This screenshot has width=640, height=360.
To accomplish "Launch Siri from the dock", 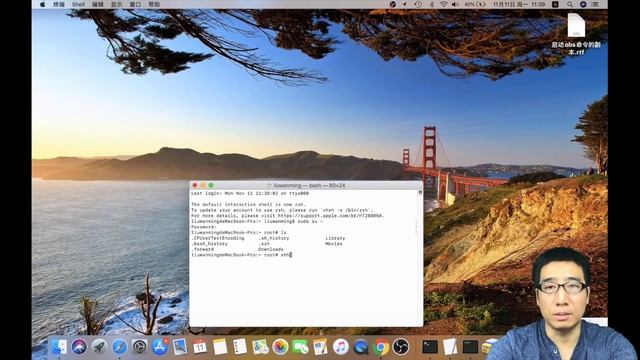I will 79,347.
